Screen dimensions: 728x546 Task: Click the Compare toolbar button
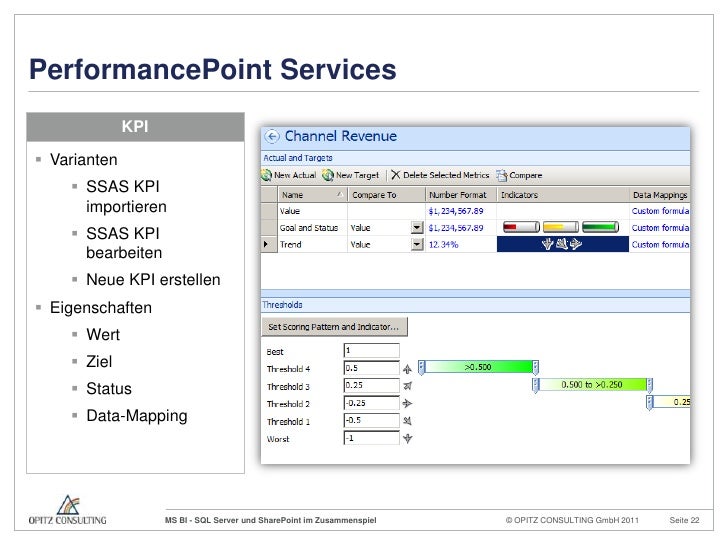click(x=520, y=176)
